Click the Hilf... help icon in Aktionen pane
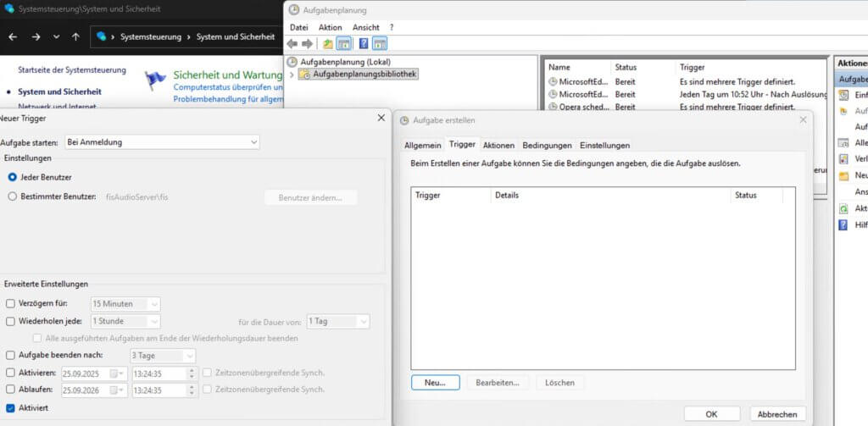Screen dimensions: 868x426 pos(843,224)
